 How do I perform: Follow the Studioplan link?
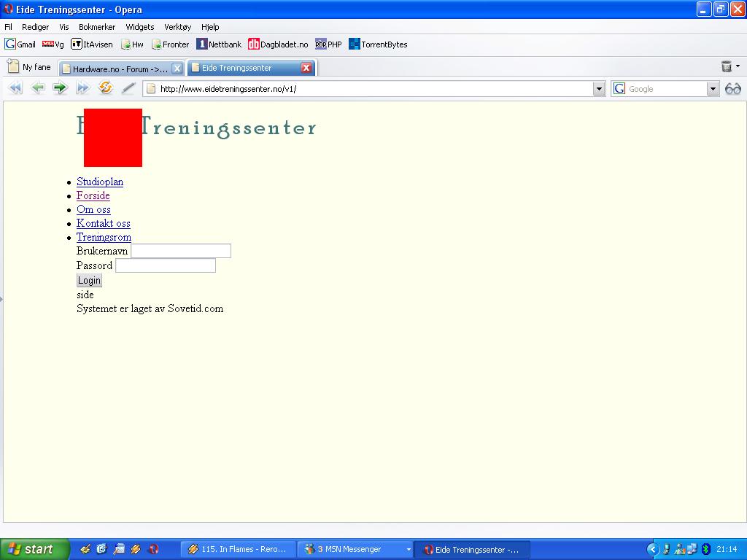tap(100, 182)
